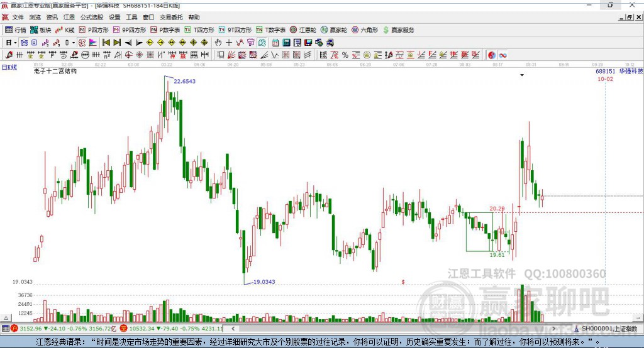This screenshot has width=644, height=348.
Task: Click the 3152.96 Shanghai index value
Action: tap(30, 329)
